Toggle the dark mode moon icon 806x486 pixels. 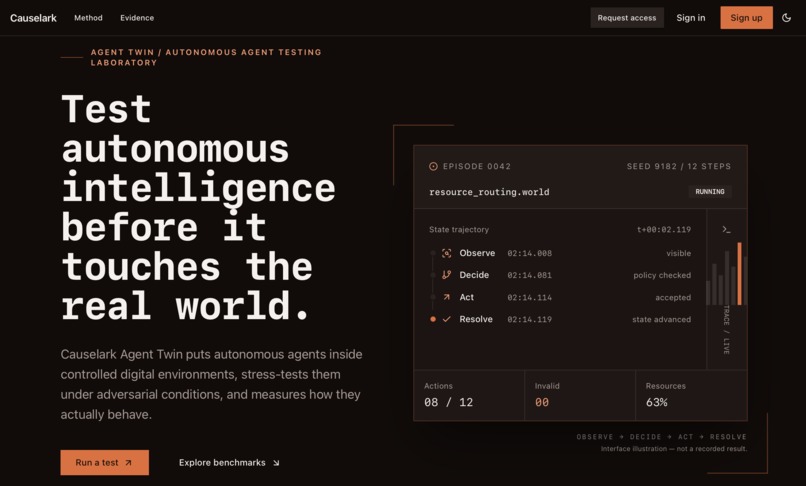pos(786,18)
